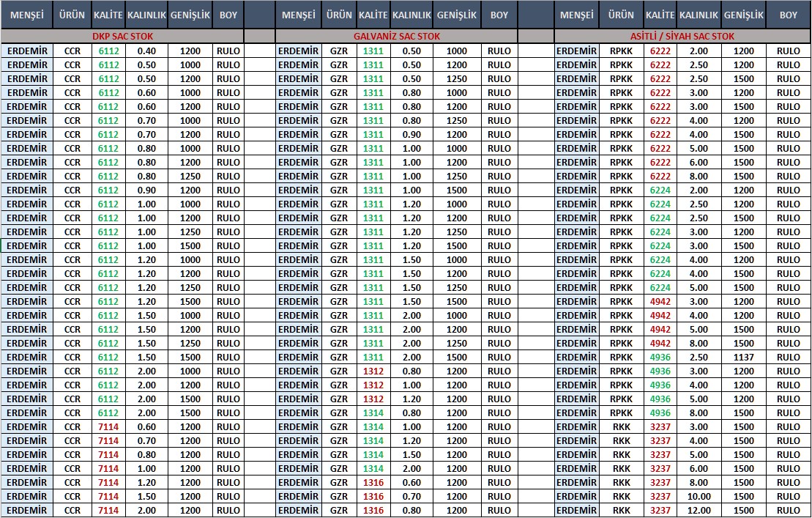Screen dimensions: 812x518
Task: Select RULO cell in the 12.00 thickness row
Action: pos(788,510)
